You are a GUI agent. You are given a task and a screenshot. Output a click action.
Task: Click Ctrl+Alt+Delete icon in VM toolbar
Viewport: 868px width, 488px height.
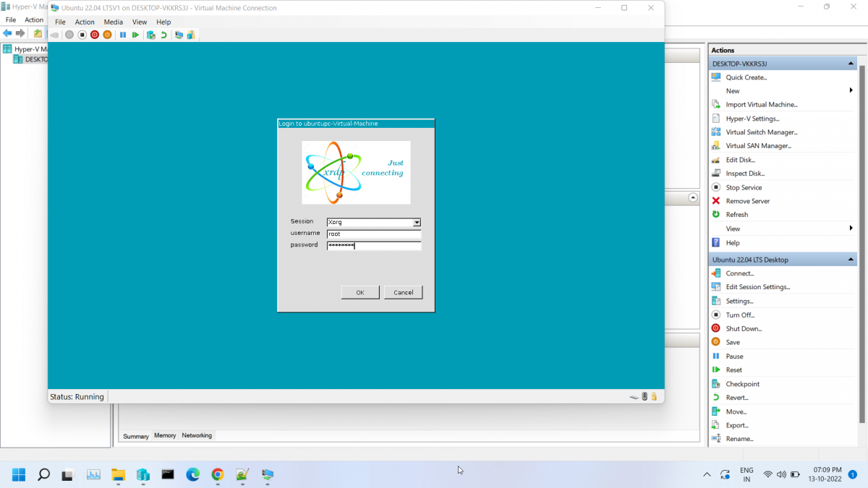(x=54, y=35)
